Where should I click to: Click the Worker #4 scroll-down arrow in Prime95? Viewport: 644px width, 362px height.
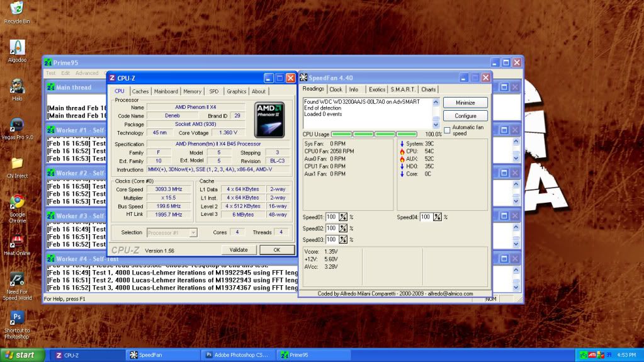tap(516, 287)
